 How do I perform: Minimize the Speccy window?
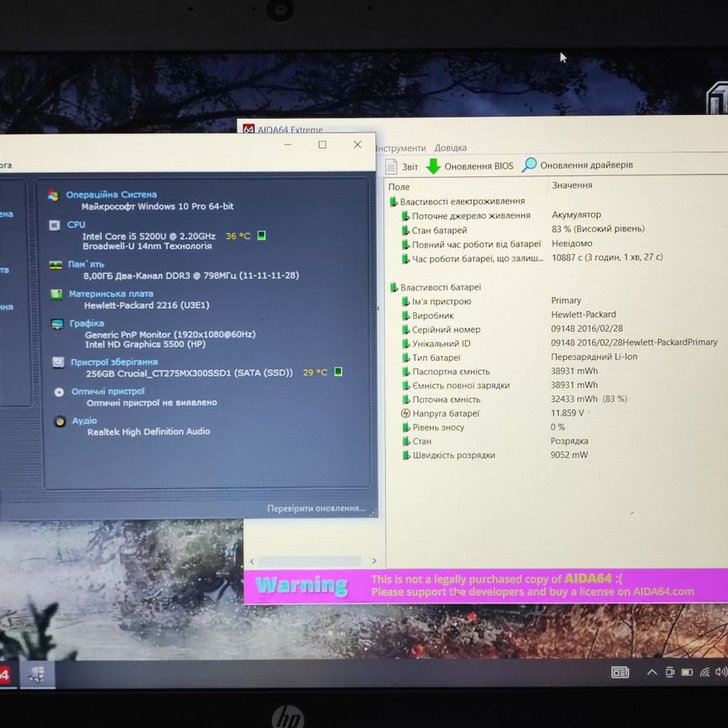click(288, 145)
